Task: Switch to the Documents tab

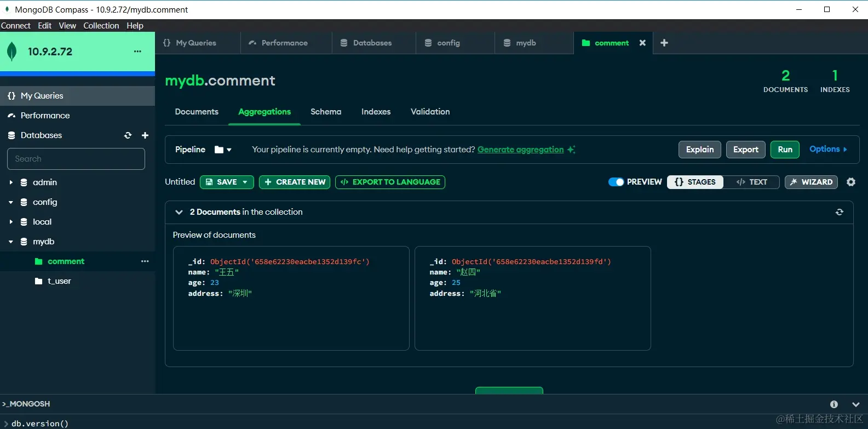Action: click(x=197, y=112)
